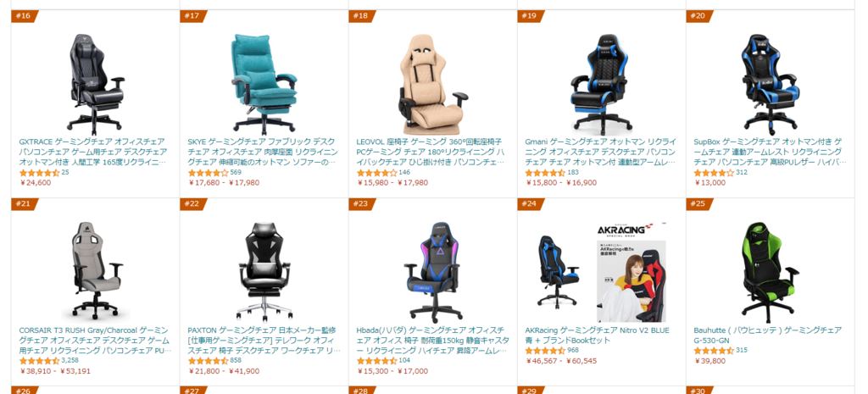Select the #23 ranking badge

pyautogui.click(x=361, y=204)
